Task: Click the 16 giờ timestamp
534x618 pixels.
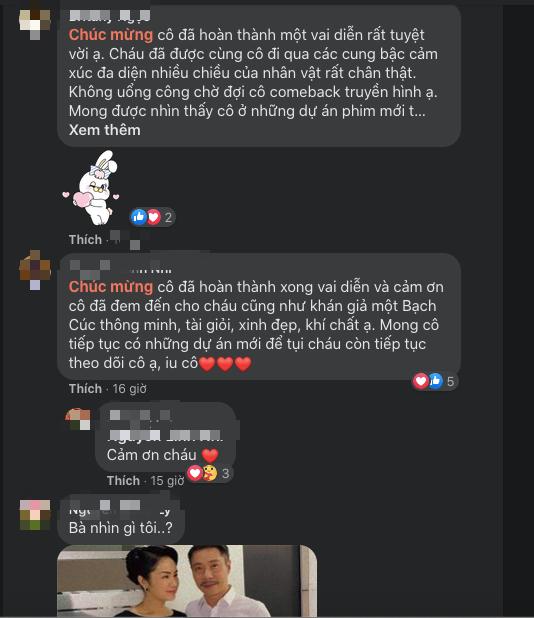Action: pos(130,389)
